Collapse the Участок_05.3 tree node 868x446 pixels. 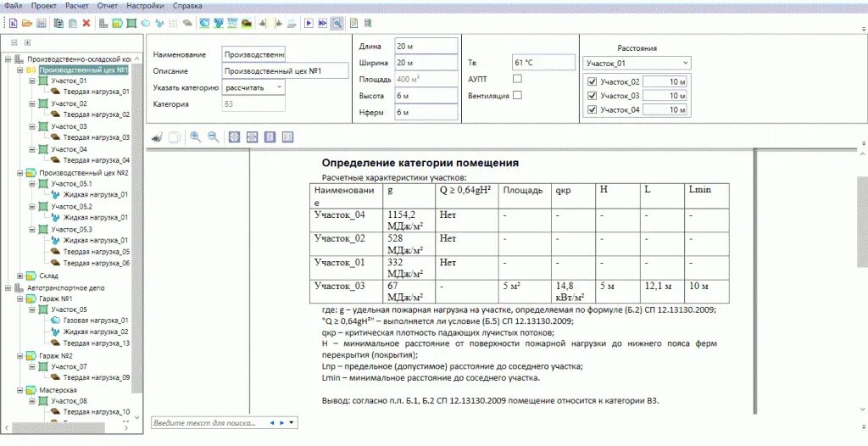pyautogui.click(x=32, y=230)
